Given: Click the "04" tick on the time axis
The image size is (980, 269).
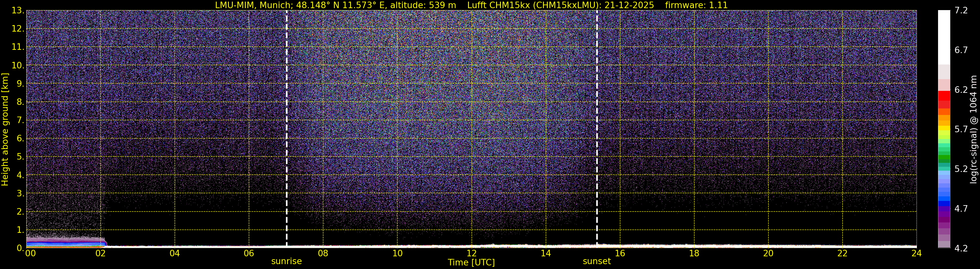Looking at the screenshot, I should tap(175, 253).
